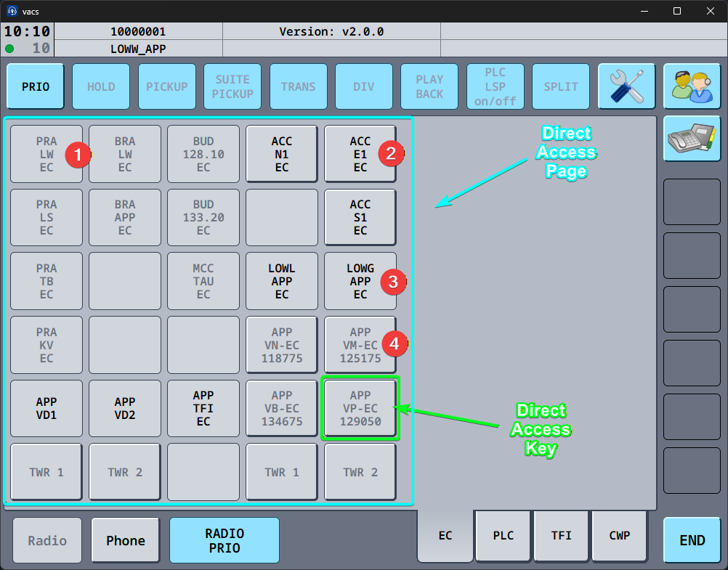Click the operator headset users icon

(x=691, y=86)
